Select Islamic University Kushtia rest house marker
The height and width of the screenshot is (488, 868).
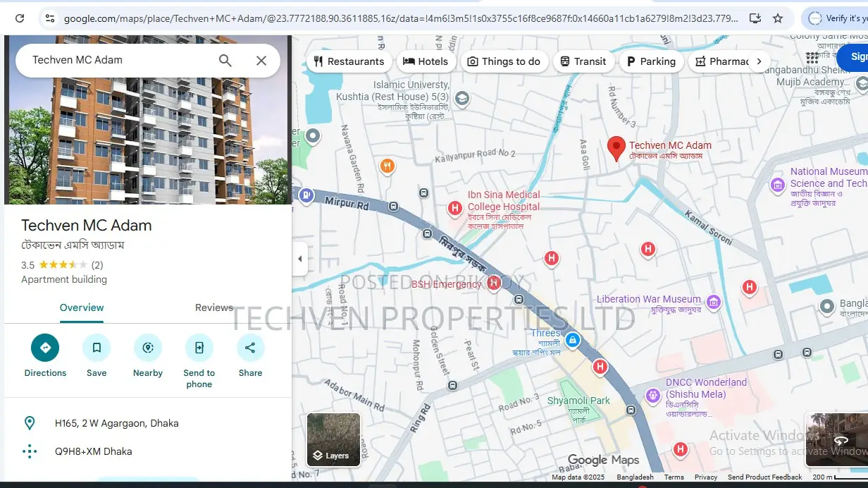coord(462,99)
